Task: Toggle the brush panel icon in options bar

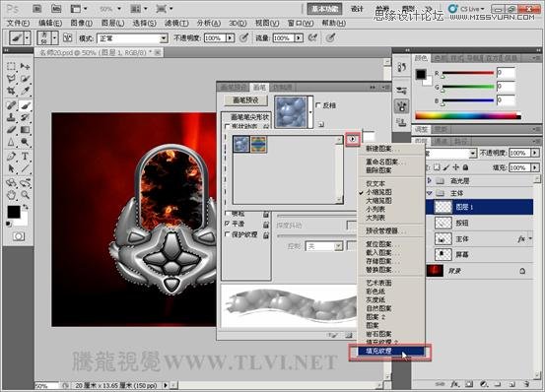Action: (x=67, y=37)
